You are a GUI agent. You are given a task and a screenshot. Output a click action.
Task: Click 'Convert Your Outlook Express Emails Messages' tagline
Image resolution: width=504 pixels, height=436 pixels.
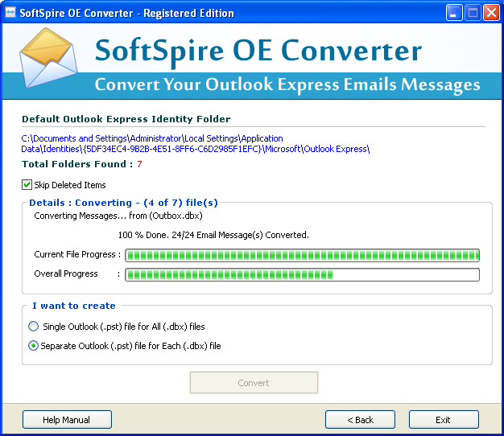287,85
